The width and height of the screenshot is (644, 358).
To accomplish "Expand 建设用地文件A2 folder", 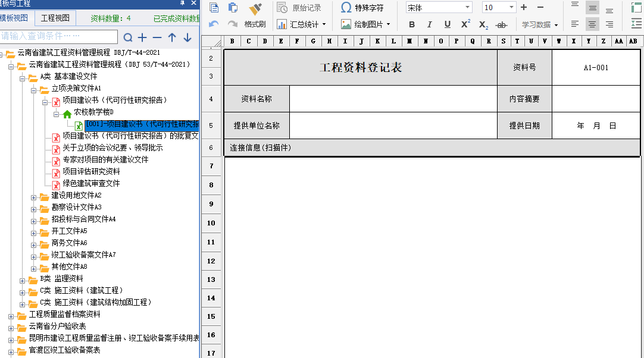I will coord(34,197).
